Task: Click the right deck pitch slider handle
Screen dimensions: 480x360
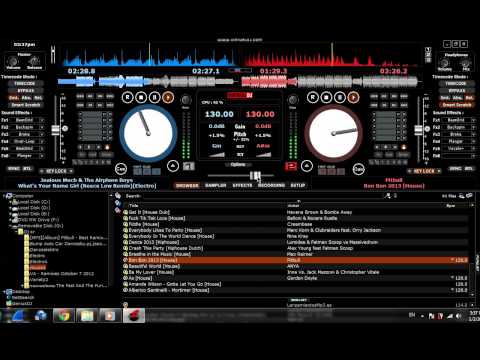Action: click(418, 130)
